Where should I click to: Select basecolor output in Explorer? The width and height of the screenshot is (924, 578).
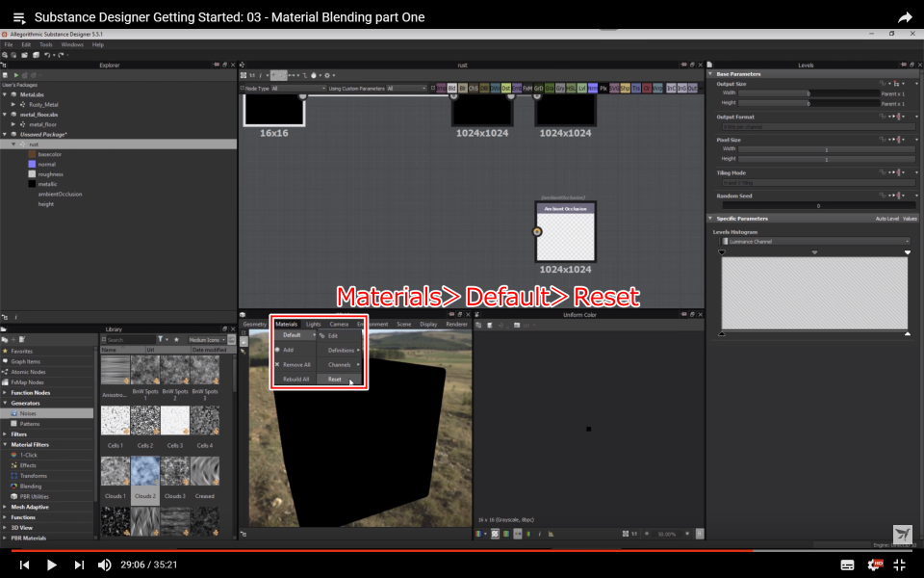click(x=49, y=154)
